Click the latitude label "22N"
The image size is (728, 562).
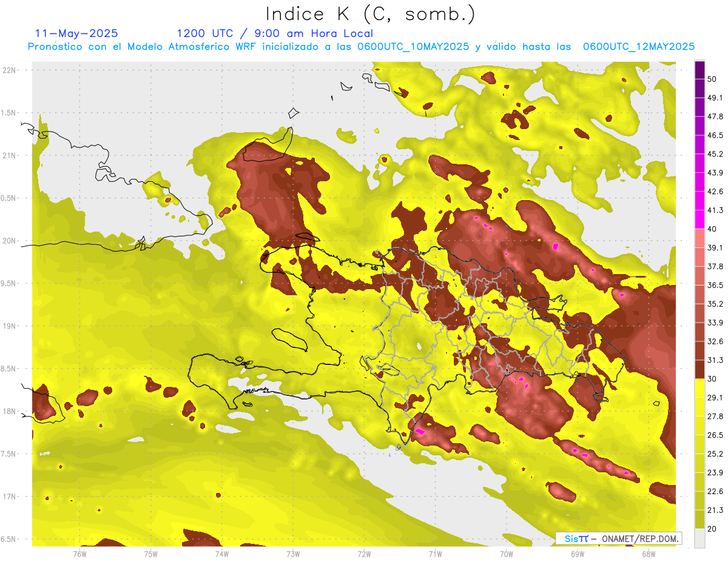[8, 70]
